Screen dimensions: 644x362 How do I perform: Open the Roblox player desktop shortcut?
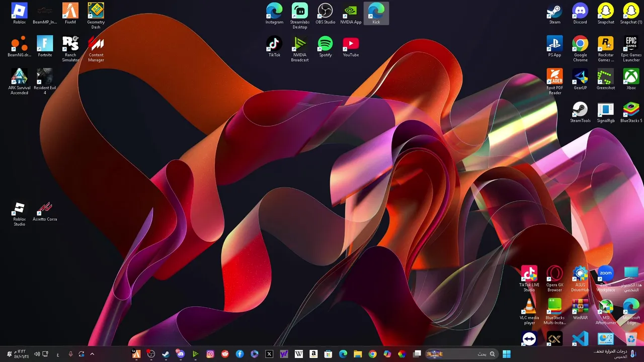coord(19,14)
